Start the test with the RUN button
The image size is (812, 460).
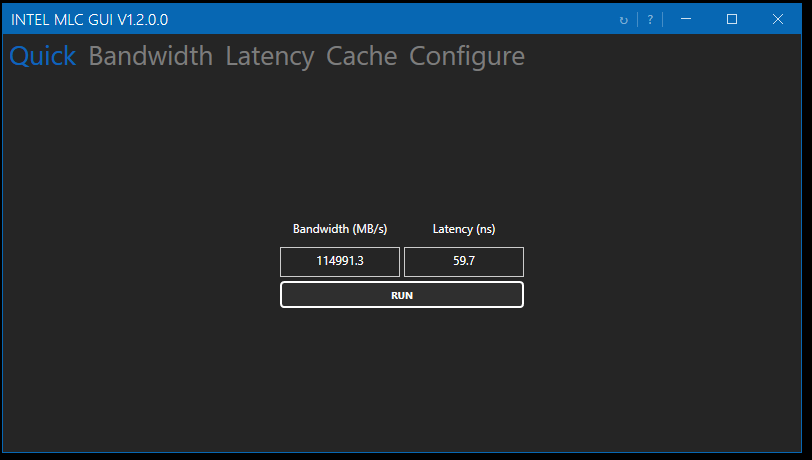(402, 295)
